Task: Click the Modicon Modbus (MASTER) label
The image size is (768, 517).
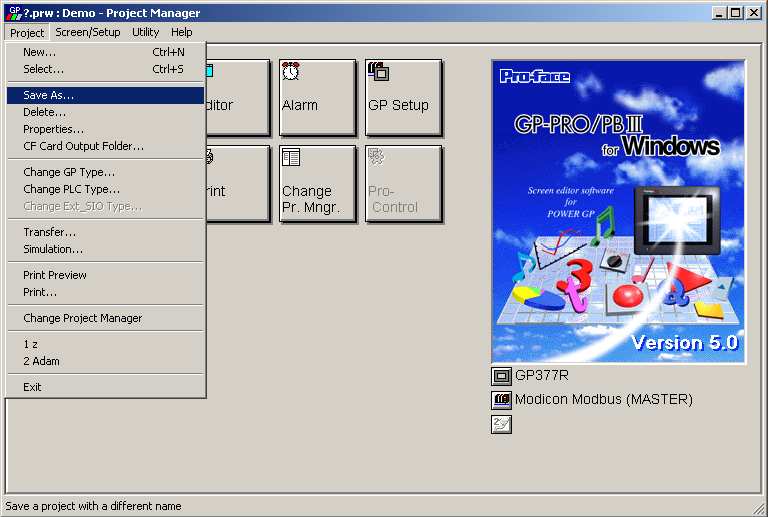Action: [x=603, y=400]
